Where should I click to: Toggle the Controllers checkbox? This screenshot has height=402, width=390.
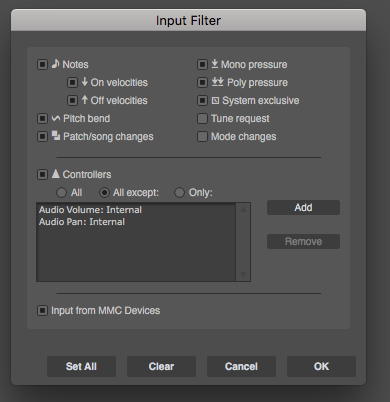42,174
